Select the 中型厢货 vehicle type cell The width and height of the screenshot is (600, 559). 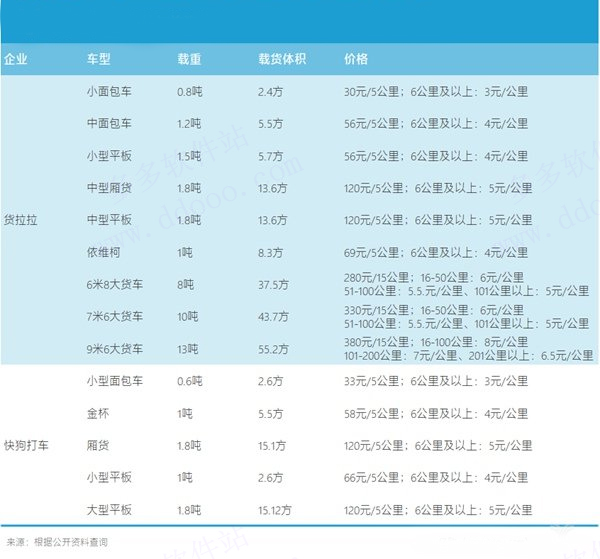click(109, 188)
